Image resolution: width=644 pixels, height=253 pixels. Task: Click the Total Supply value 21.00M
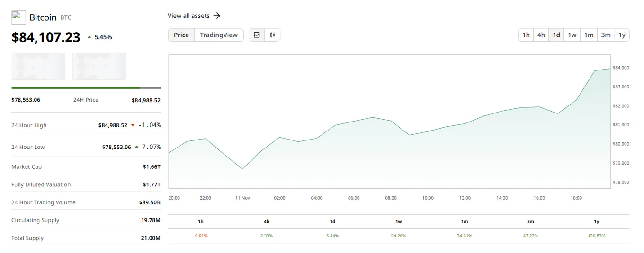pyautogui.click(x=151, y=238)
